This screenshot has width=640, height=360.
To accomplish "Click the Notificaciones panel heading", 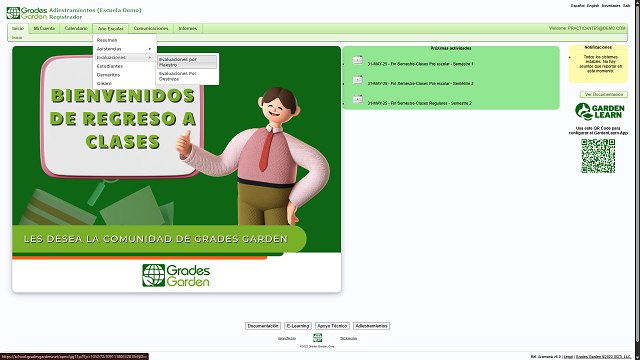I will [598, 47].
